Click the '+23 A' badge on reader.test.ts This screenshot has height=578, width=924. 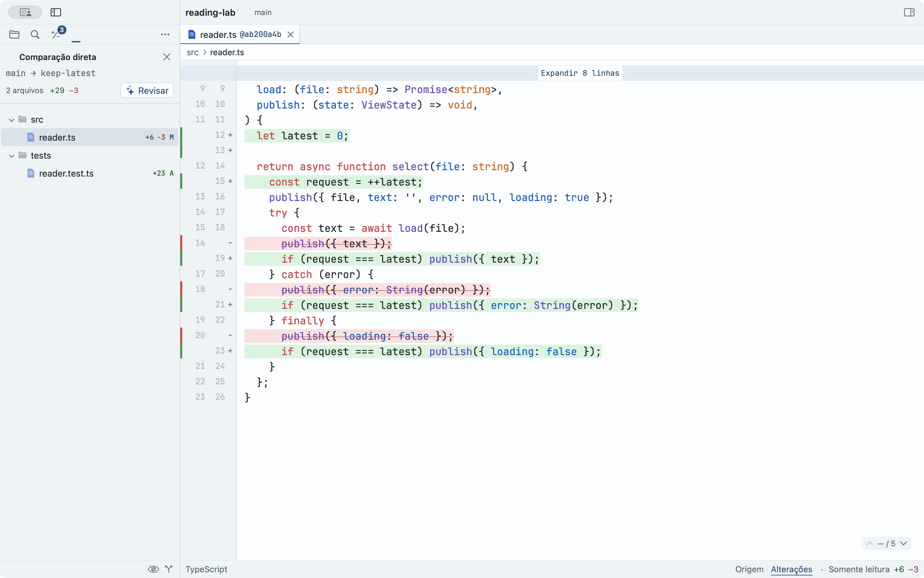(x=163, y=173)
